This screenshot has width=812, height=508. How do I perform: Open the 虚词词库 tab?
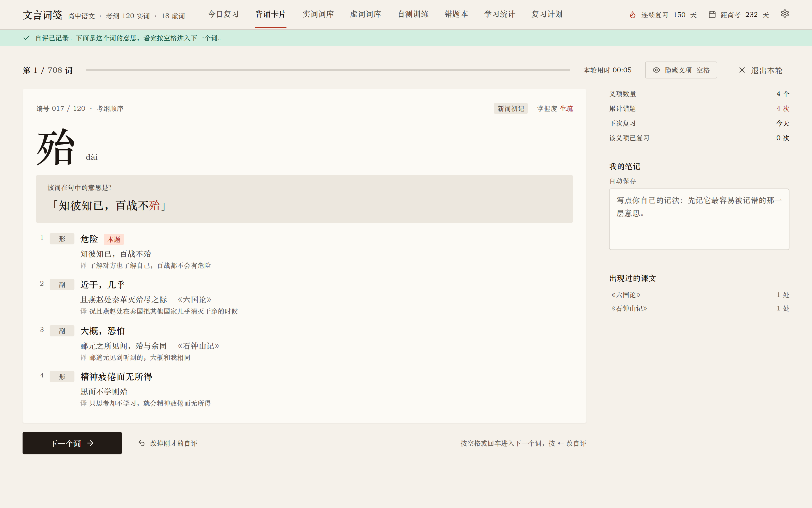click(x=365, y=14)
